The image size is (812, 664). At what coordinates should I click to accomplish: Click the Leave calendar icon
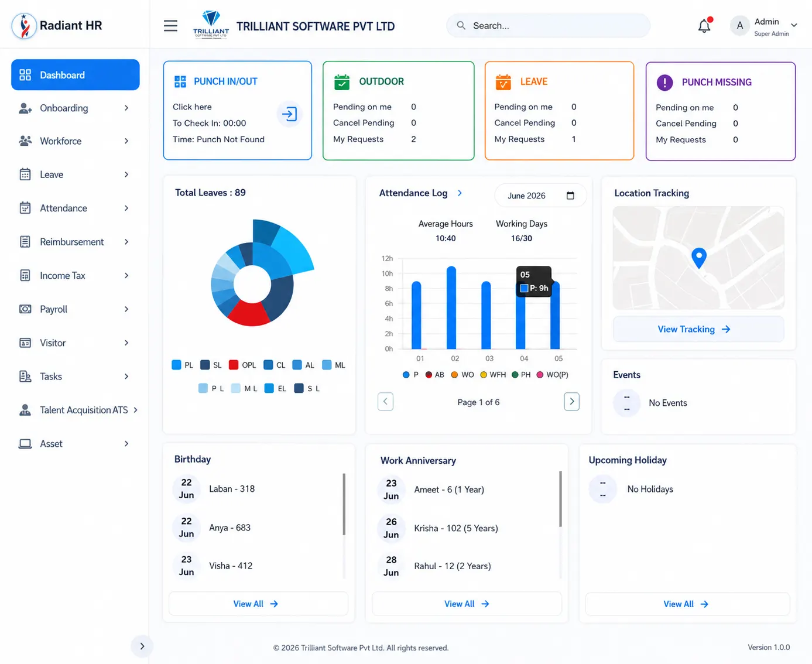[503, 82]
